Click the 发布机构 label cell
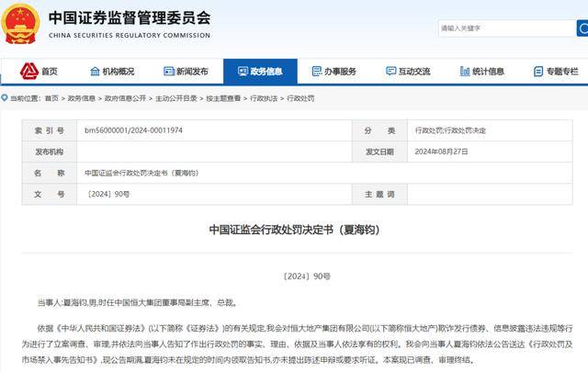This screenshot has width=588, height=372. click(x=49, y=152)
